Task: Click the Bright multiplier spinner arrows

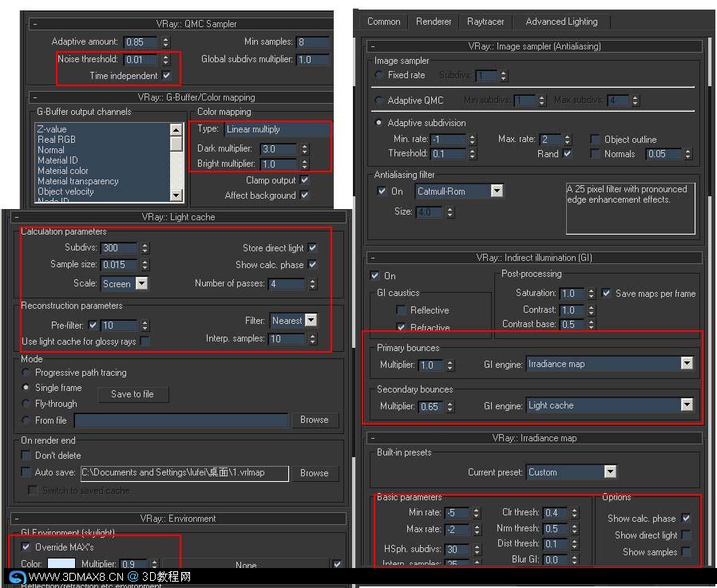Action: 305,164
